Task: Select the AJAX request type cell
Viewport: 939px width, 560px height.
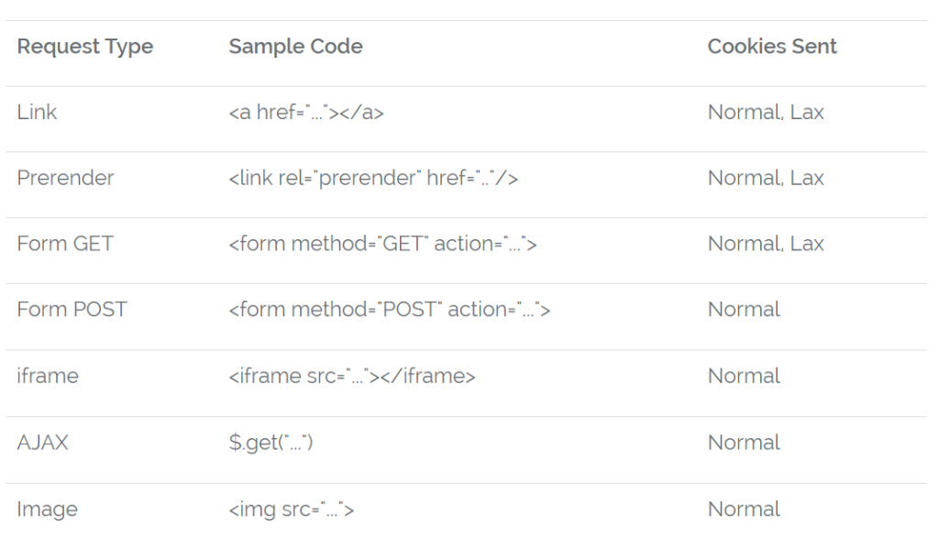Action: click(x=43, y=443)
